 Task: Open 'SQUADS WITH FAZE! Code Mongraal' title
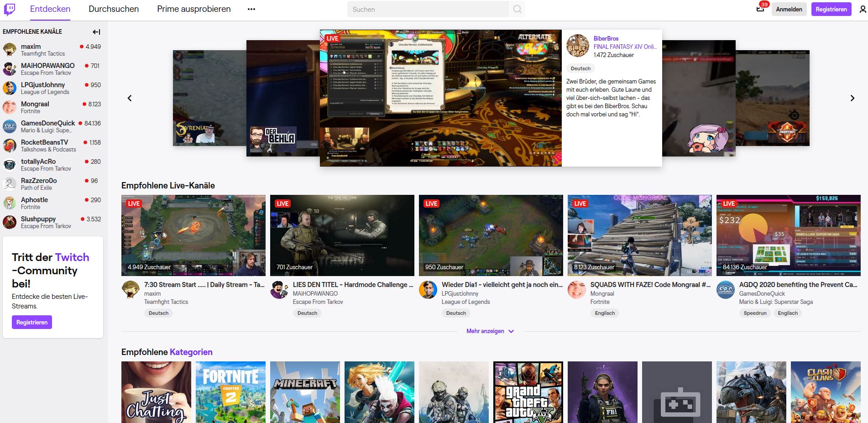coord(650,285)
